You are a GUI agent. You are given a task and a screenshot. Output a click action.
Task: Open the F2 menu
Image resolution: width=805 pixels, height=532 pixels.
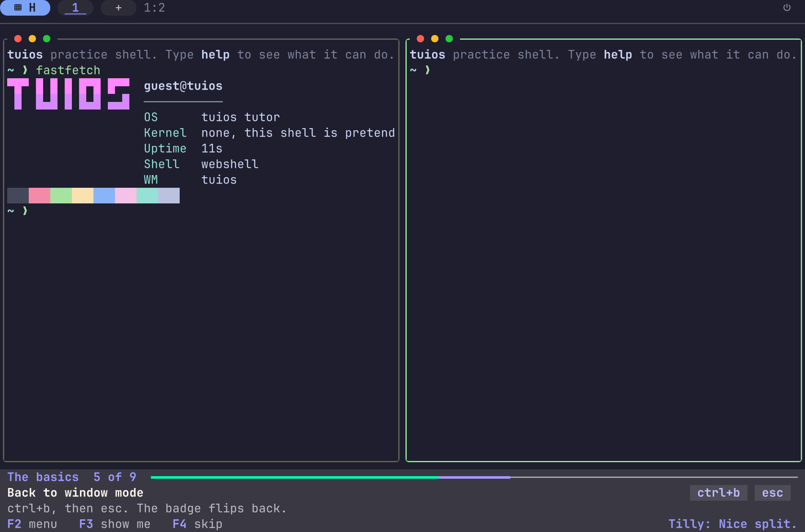32,524
